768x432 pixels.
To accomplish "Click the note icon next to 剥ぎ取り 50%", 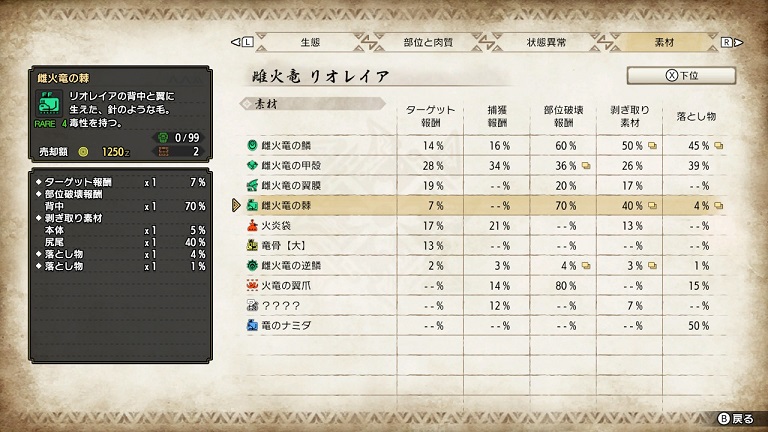I will coord(652,145).
